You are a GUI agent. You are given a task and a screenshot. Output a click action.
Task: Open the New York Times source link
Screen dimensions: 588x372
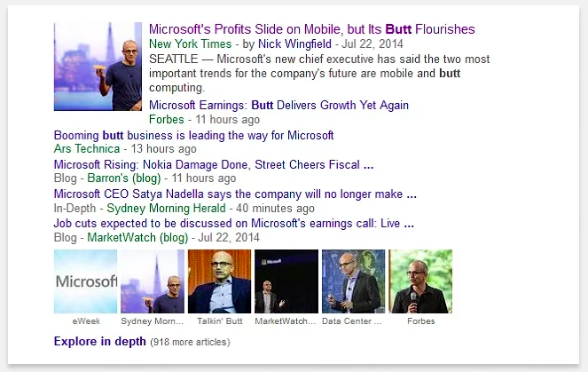[190, 44]
